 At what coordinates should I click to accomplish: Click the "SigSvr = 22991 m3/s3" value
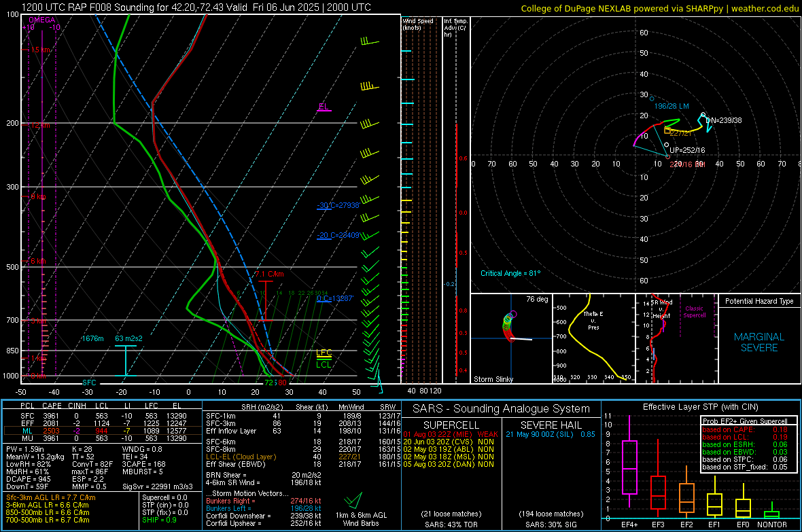click(x=158, y=486)
